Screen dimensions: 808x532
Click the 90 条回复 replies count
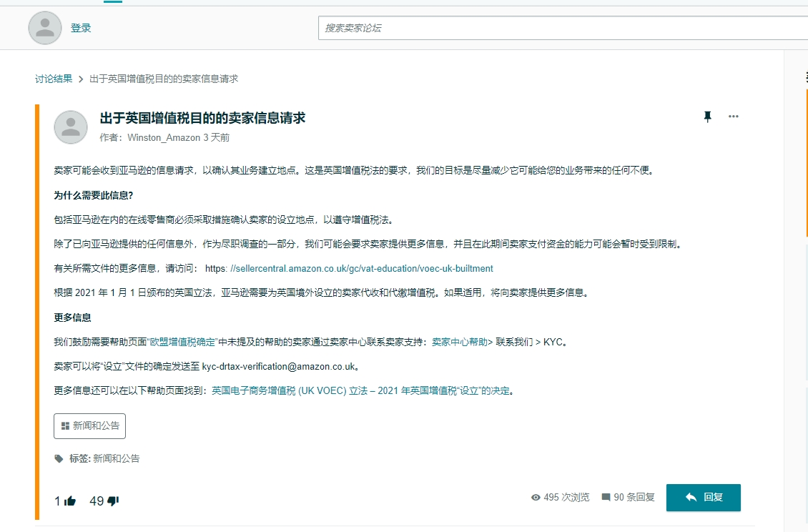[628, 497]
